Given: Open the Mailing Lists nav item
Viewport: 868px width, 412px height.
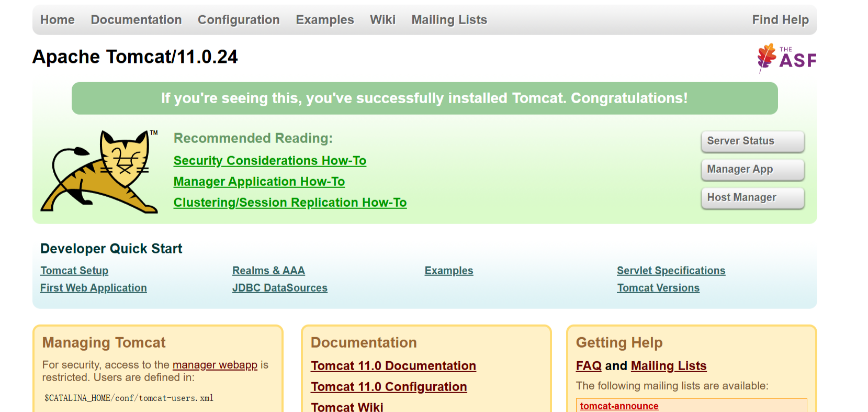Looking at the screenshot, I should pos(449,20).
